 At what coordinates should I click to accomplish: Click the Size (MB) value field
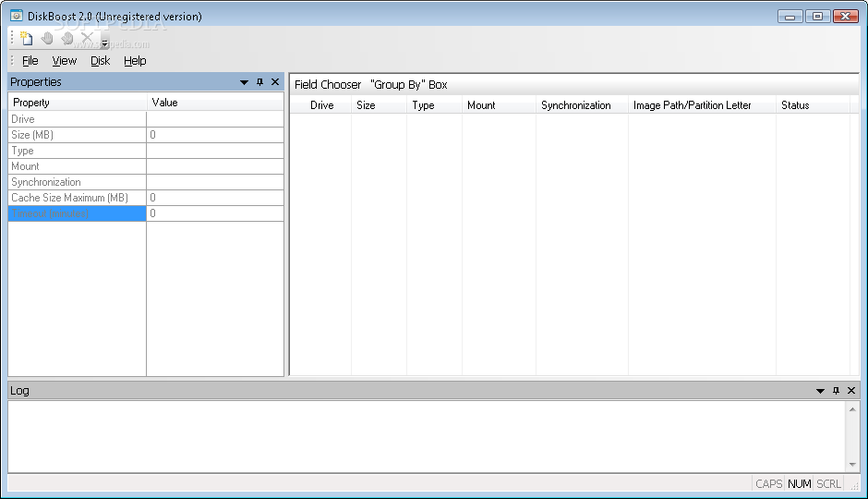(215, 135)
